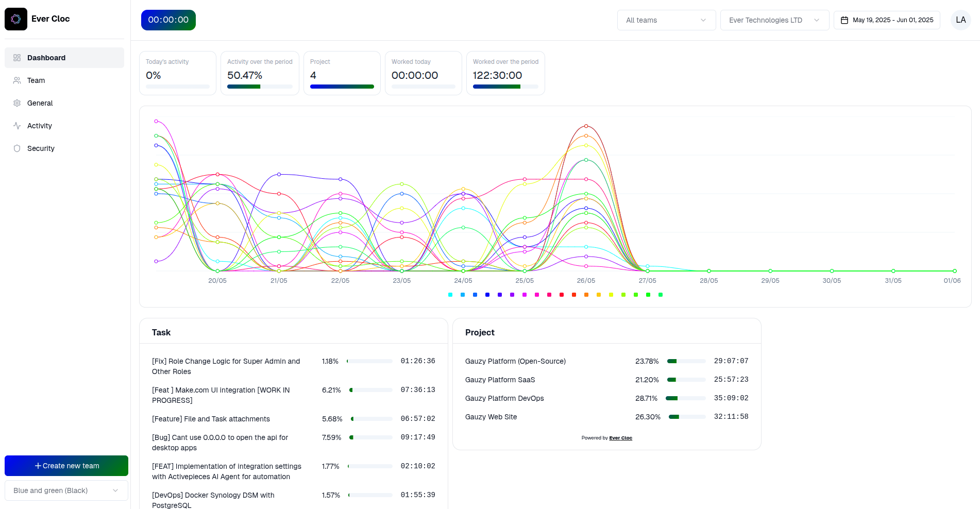Image resolution: width=980 pixels, height=509 pixels.
Task: Open the Blue and green (Black) theme dropdown
Action: tap(66, 490)
